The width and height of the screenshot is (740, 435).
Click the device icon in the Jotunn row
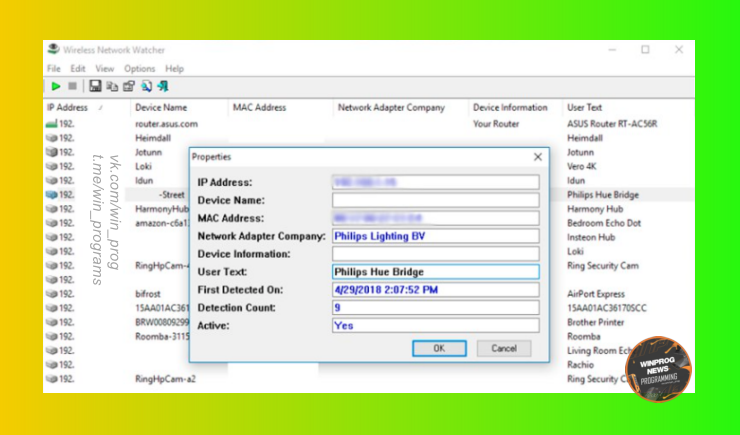(x=51, y=152)
